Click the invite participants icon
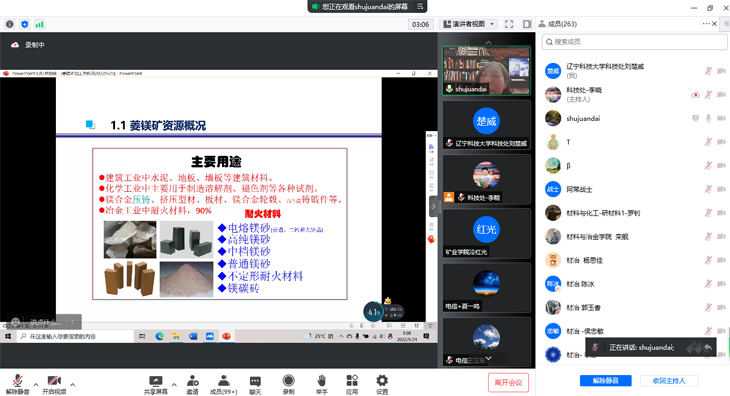 pyautogui.click(x=193, y=385)
